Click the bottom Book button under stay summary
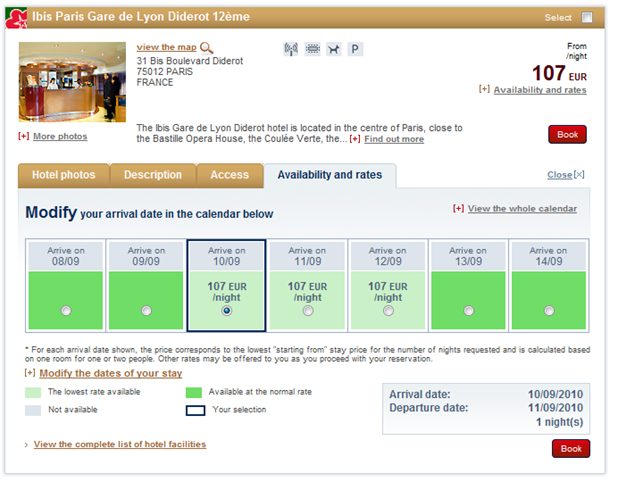Screen dimensions: 618x482 point(571,449)
